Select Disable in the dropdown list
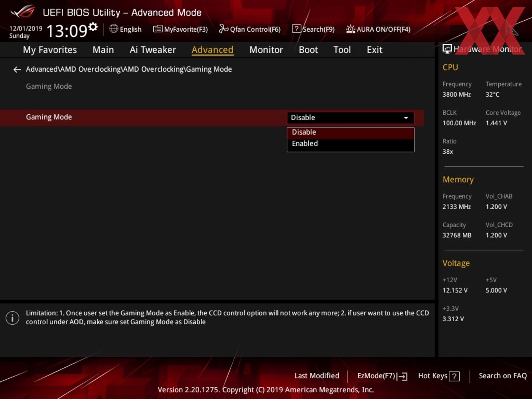The image size is (532, 399). pos(350,132)
